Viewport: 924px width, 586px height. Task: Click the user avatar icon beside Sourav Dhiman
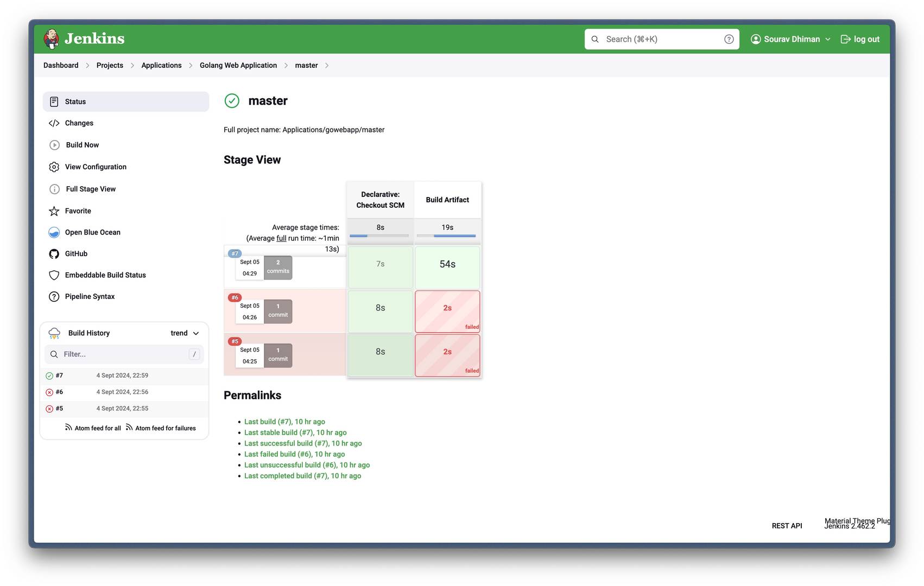point(756,39)
